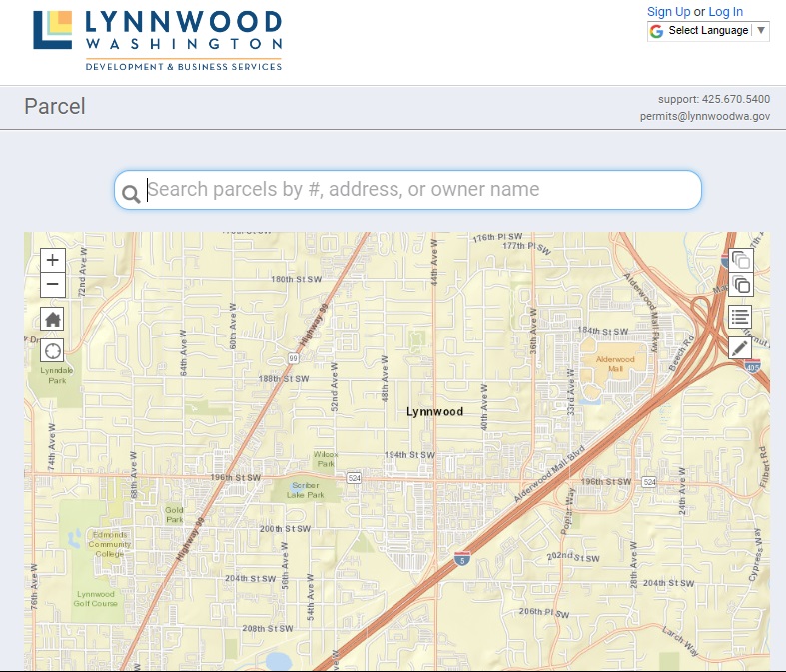Viewport: 786px width, 672px height.
Task: Click the Interstate 405 shield on the map
Action: click(x=752, y=365)
